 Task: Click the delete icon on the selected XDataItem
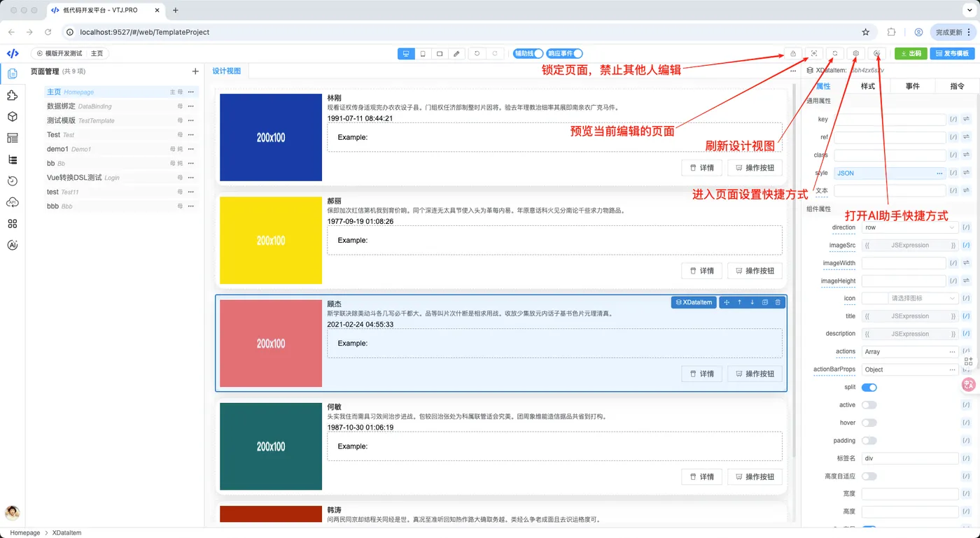click(778, 302)
